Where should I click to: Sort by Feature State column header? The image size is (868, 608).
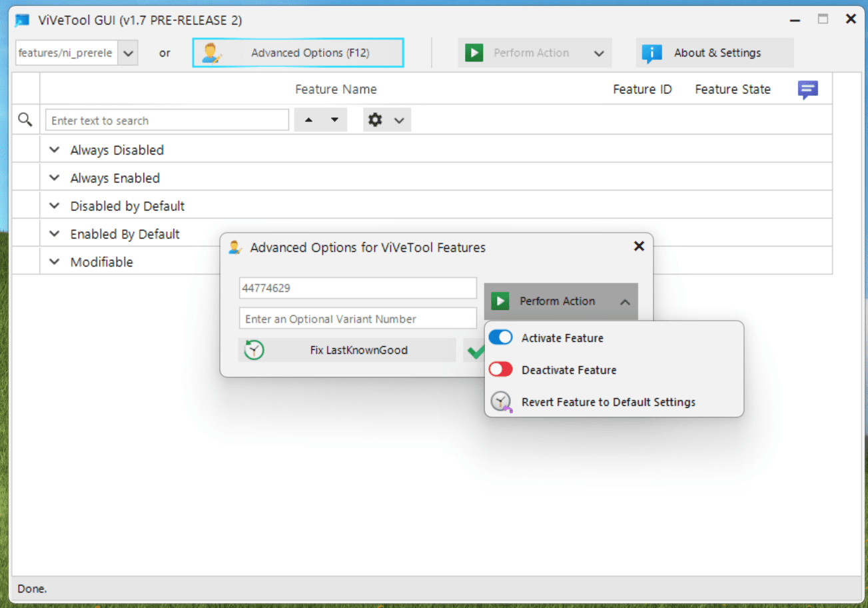[x=733, y=89]
